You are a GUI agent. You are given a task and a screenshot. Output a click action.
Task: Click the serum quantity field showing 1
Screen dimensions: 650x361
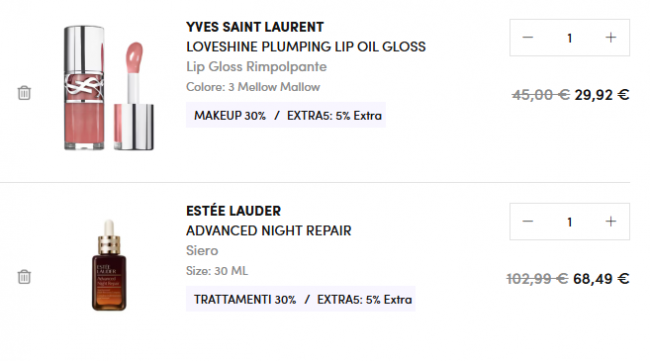570,222
